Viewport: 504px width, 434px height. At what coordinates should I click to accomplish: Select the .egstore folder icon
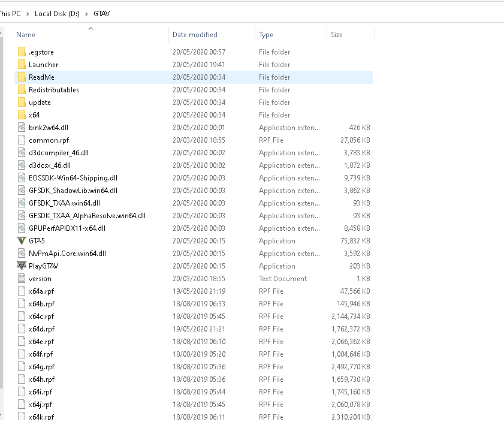tap(22, 52)
